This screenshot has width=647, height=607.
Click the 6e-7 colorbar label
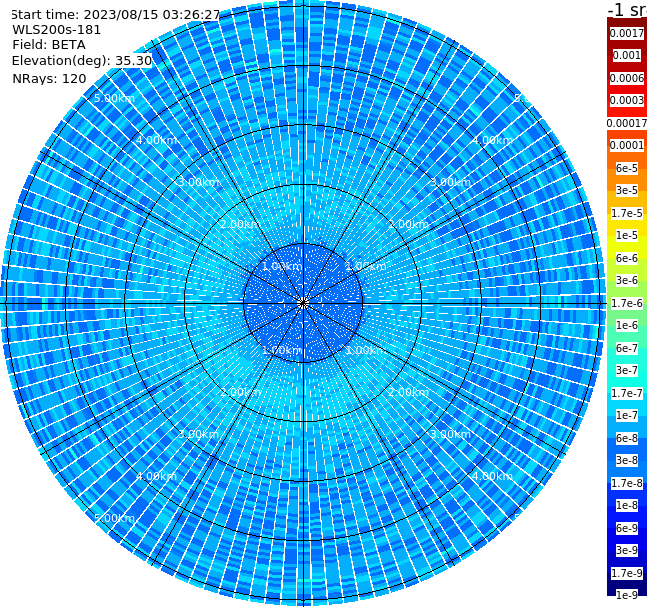point(627,348)
